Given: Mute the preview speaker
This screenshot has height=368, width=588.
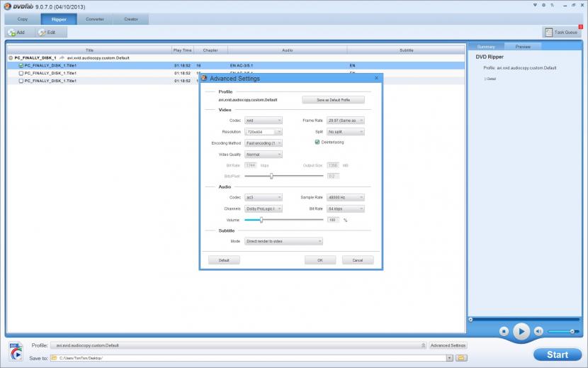Looking at the screenshot, I should (x=538, y=331).
